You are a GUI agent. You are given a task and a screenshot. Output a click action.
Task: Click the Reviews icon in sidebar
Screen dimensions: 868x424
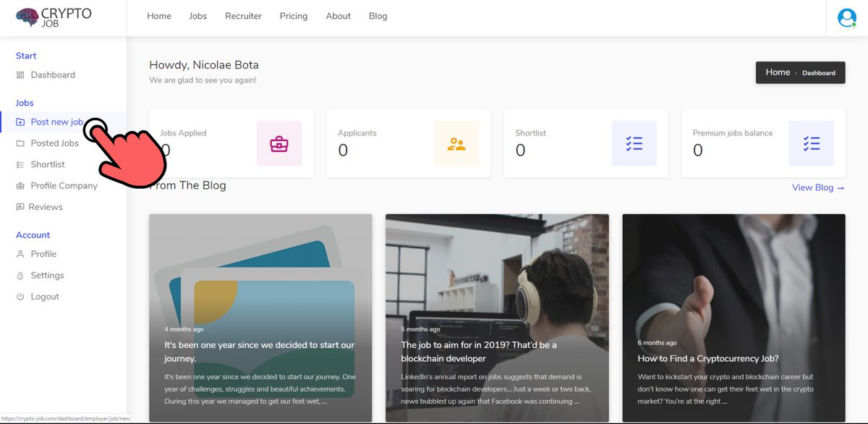click(x=20, y=207)
